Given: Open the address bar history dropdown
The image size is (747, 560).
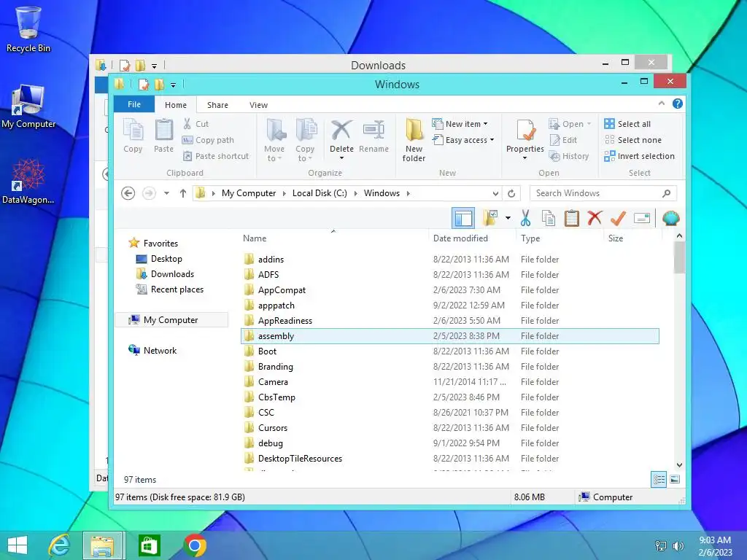Looking at the screenshot, I should pos(495,193).
